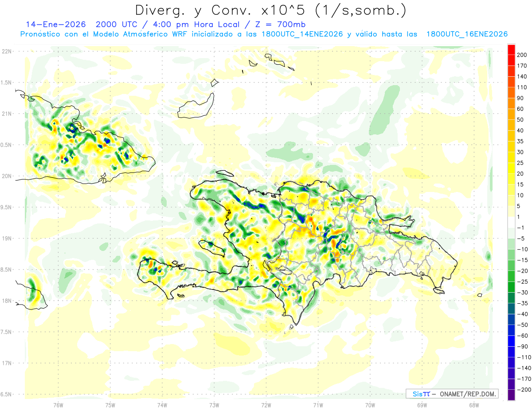This screenshot has width=532, height=411.
Task: Click the "-170" colorbar value
Action: coord(524,379)
